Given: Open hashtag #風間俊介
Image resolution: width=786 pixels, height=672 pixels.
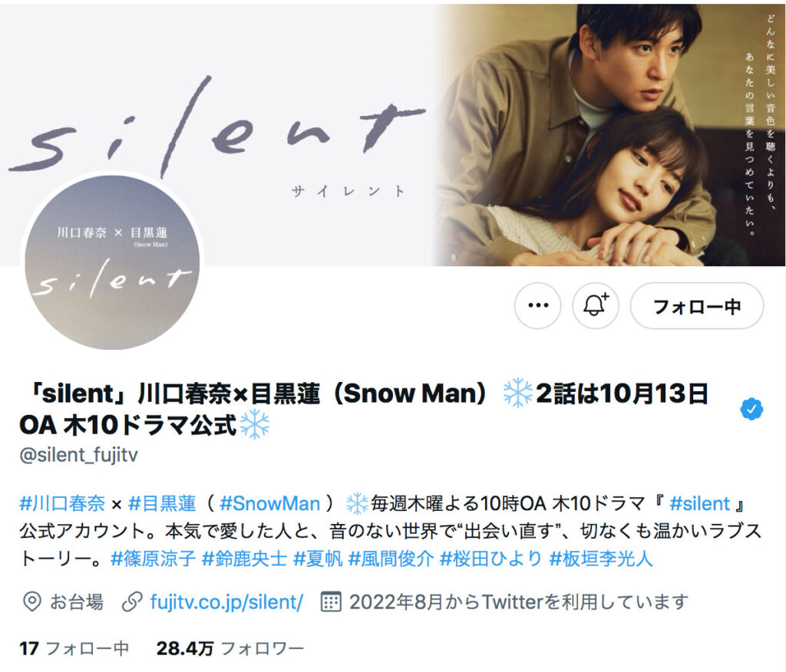Looking at the screenshot, I should click(x=391, y=558).
